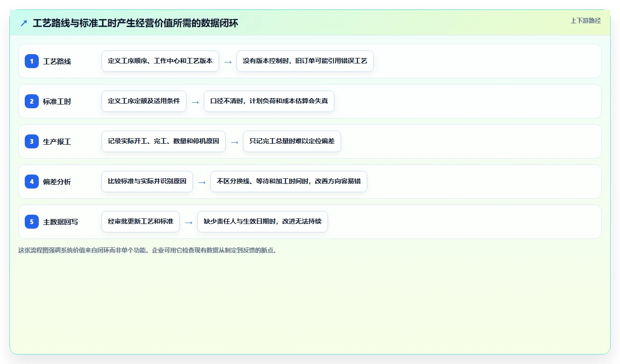This screenshot has width=620, height=364.
Task: Click the 主数据回写 step label
Action: click(61, 222)
